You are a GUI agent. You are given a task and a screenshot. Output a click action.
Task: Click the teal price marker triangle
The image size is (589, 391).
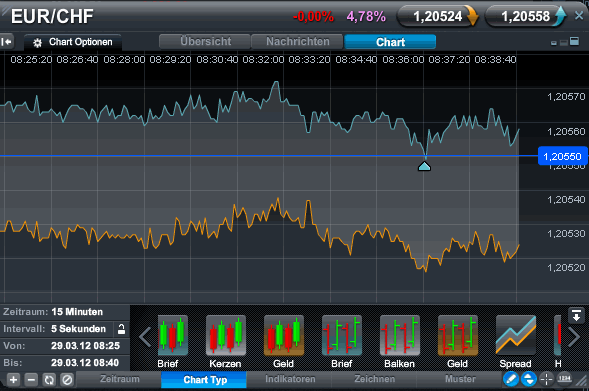(424, 166)
